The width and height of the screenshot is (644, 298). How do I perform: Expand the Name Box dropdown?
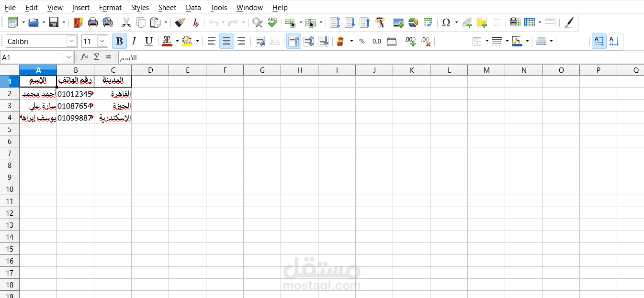click(x=69, y=57)
